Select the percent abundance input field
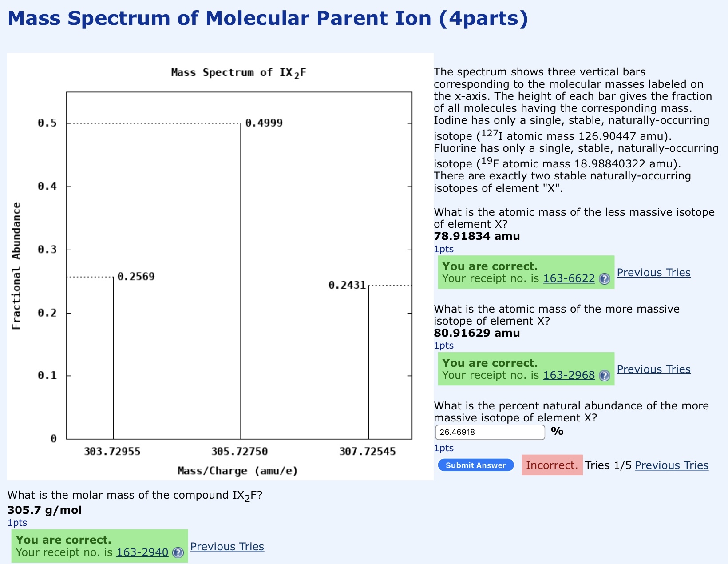Screen dimensions: 728x564 [490, 432]
